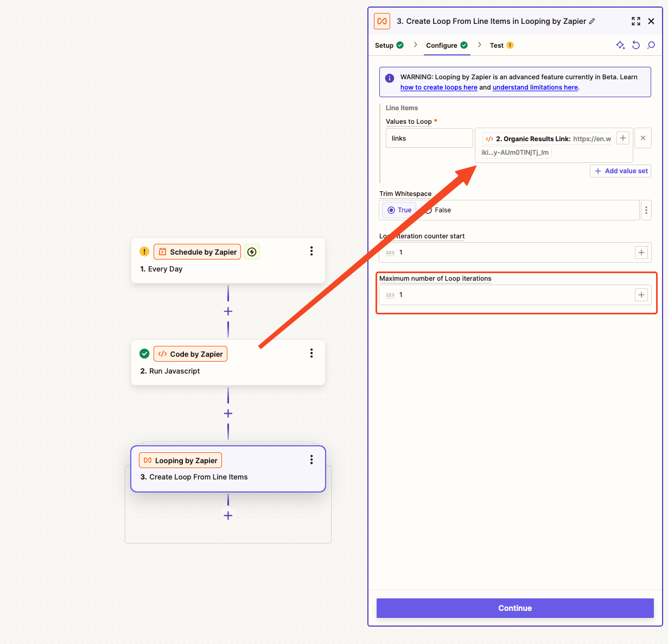This screenshot has height=644, width=668.
Task: Click the lightning bolt trigger icon on step 1
Action: 252,251
